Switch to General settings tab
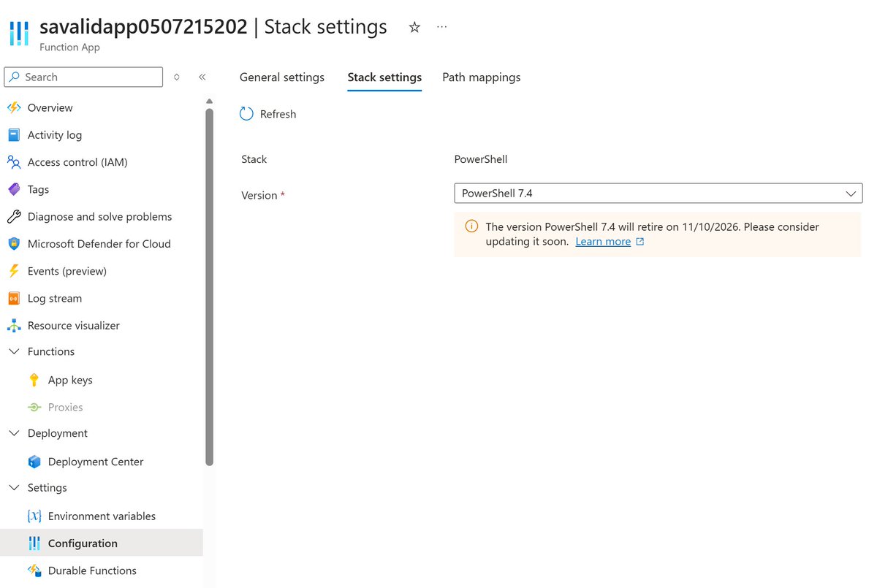This screenshot has width=877, height=588. (282, 77)
